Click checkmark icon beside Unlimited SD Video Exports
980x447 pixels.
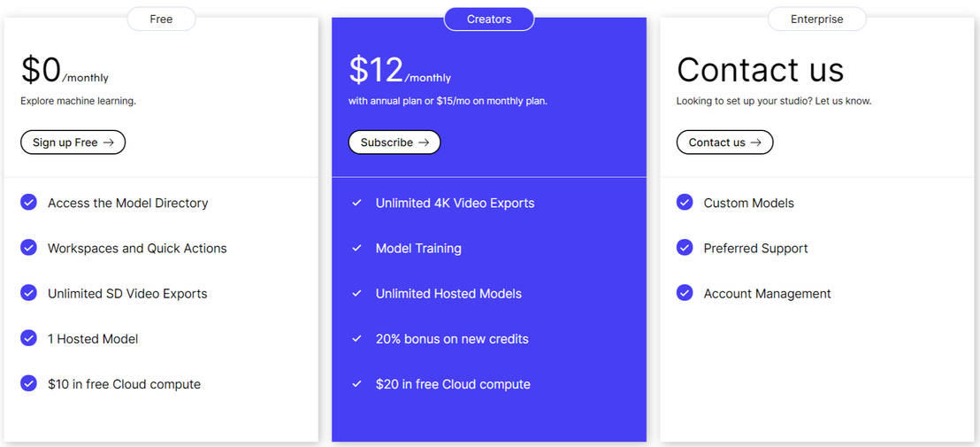coord(29,293)
